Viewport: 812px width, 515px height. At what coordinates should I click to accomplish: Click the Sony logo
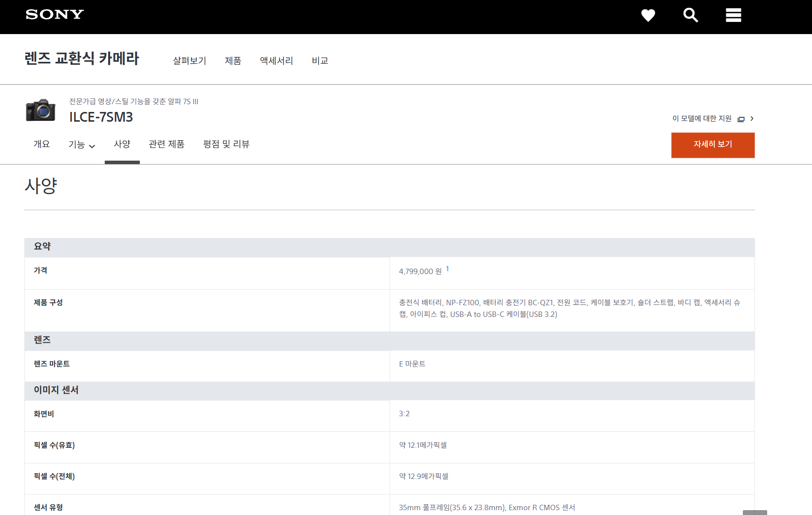click(x=55, y=15)
